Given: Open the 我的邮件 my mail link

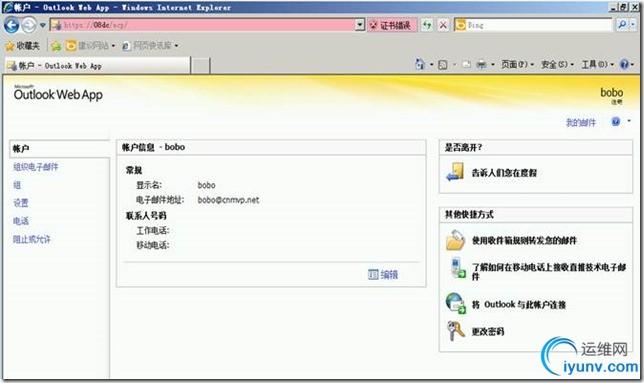Looking at the screenshot, I should (580, 122).
